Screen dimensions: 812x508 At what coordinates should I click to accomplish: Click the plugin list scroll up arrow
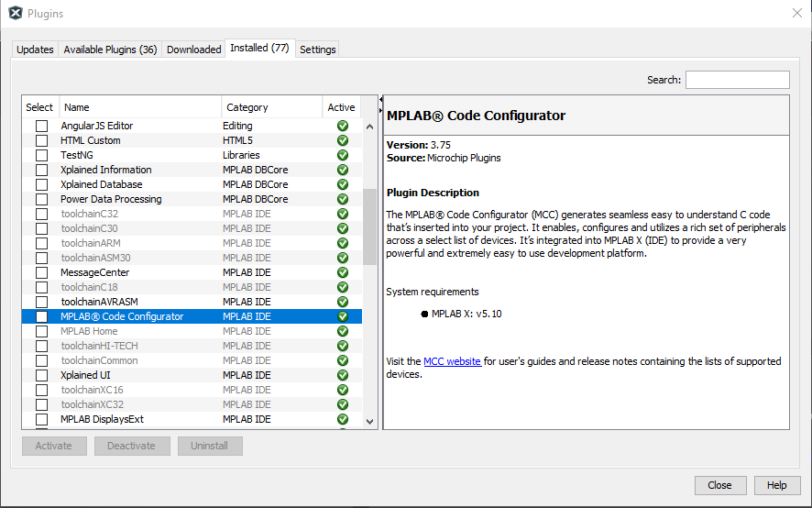pos(370,127)
